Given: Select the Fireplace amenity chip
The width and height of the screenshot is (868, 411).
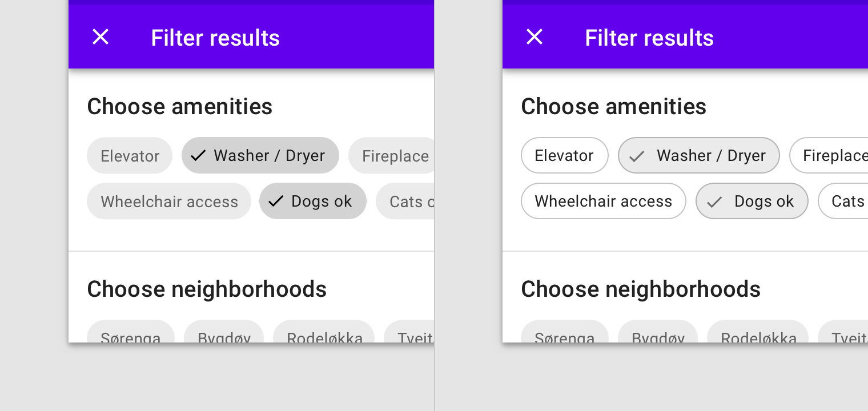Looking at the screenshot, I should point(395,155).
